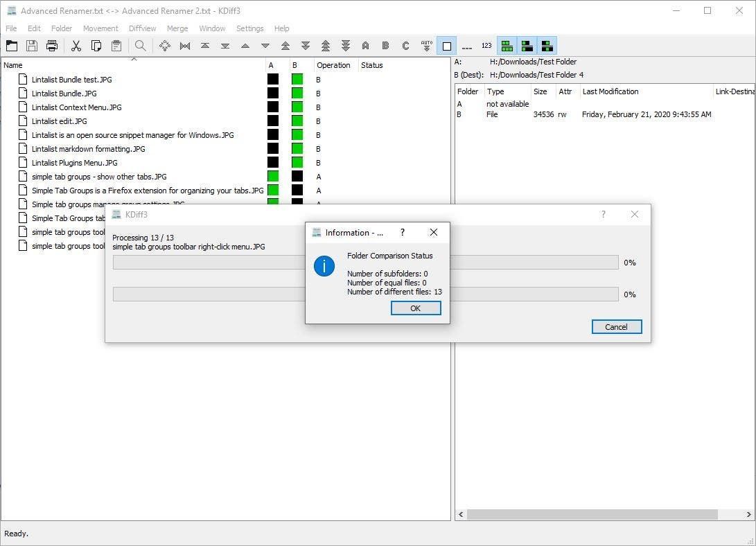Image resolution: width=756 pixels, height=546 pixels.
Task: Open the Settings menu
Action: (249, 28)
